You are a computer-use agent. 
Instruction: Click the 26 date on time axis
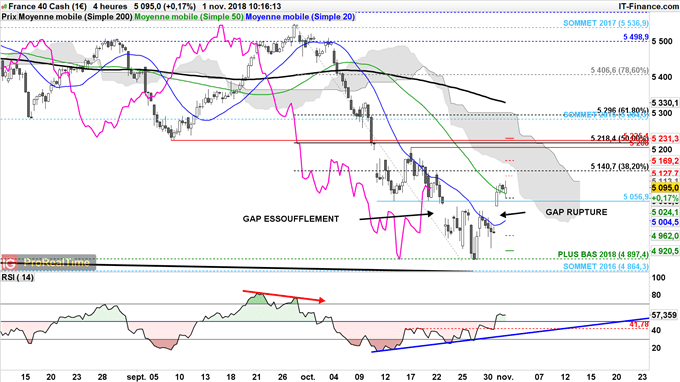(x=282, y=377)
